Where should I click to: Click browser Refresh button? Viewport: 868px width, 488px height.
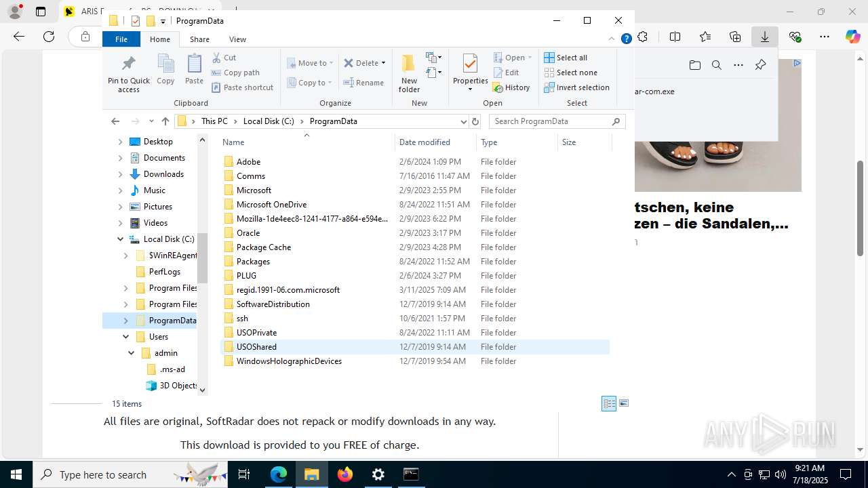(x=49, y=37)
